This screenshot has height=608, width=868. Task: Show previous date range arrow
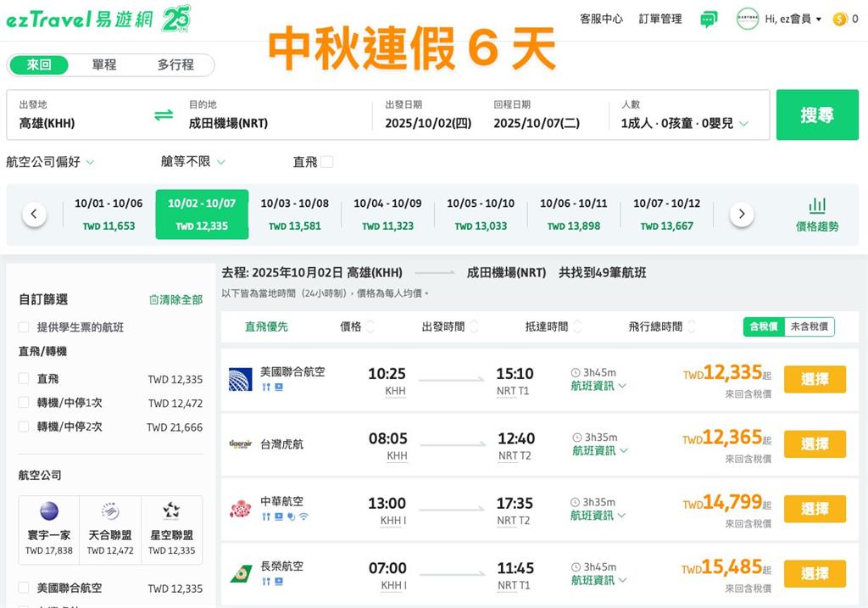click(34, 214)
